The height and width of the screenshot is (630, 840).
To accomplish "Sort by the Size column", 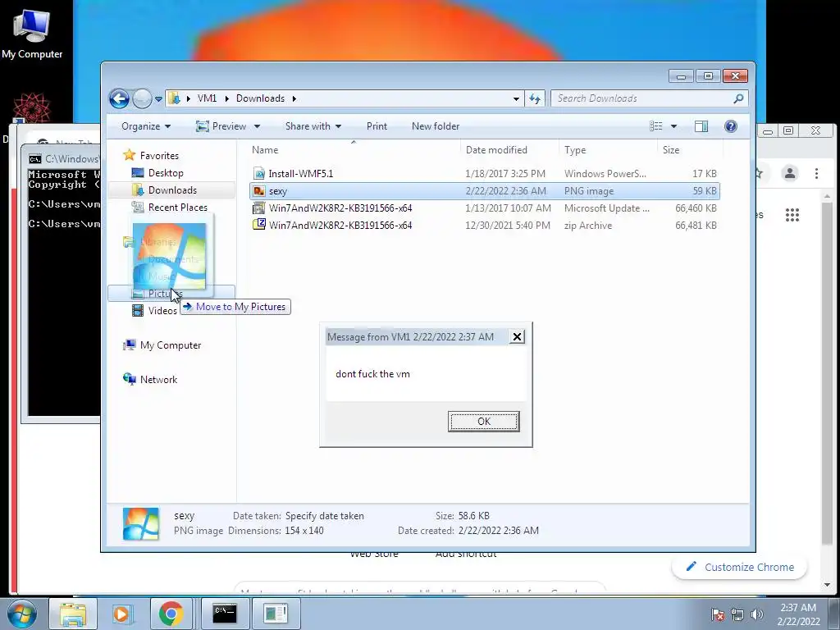I will click(690, 150).
